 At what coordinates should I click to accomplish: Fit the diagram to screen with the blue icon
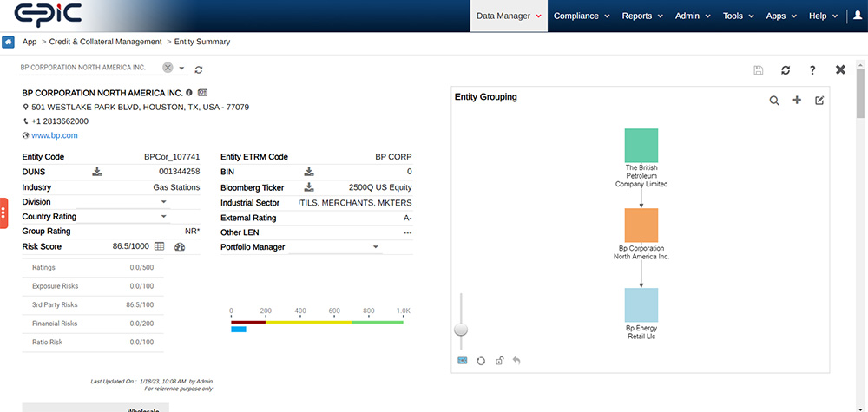tap(463, 361)
